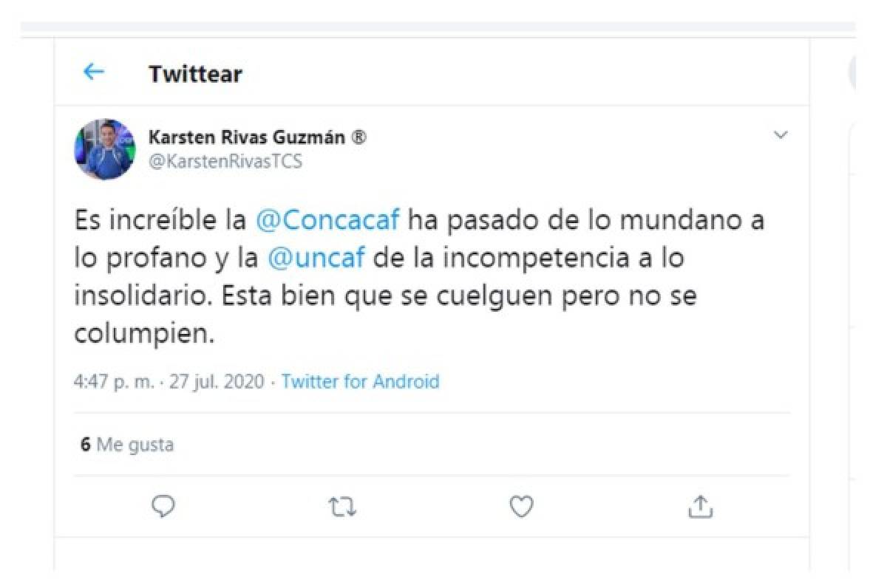Go back using the left arrow
This screenshot has height=588, width=887.
click(x=93, y=72)
